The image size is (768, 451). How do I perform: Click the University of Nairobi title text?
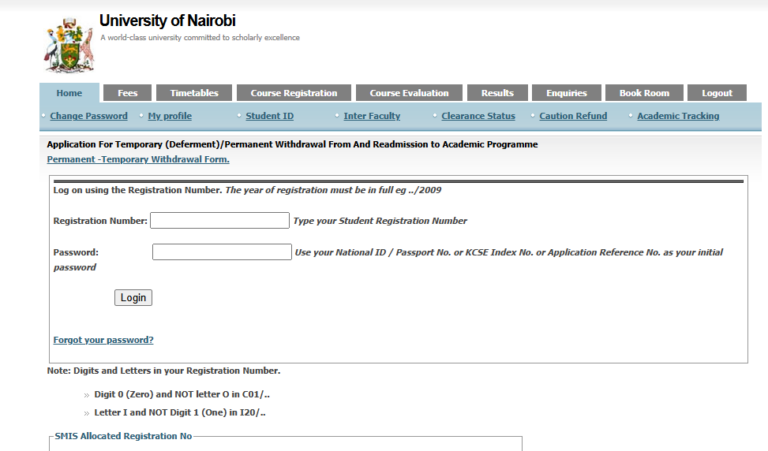pyautogui.click(x=168, y=21)
